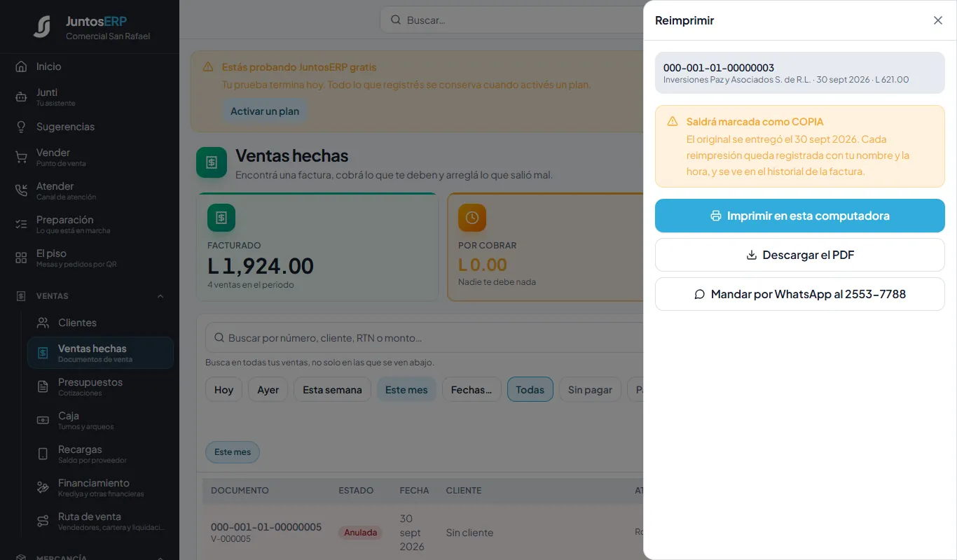Open the Junti assistant robot icon
Screen dimensions: 957x560
21,97
